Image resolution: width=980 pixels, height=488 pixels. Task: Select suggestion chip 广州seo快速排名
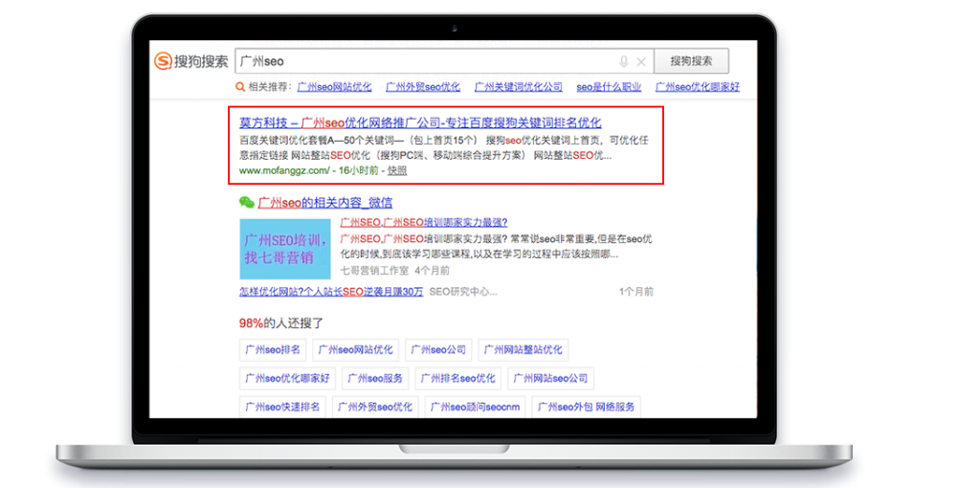click(282, 407)
